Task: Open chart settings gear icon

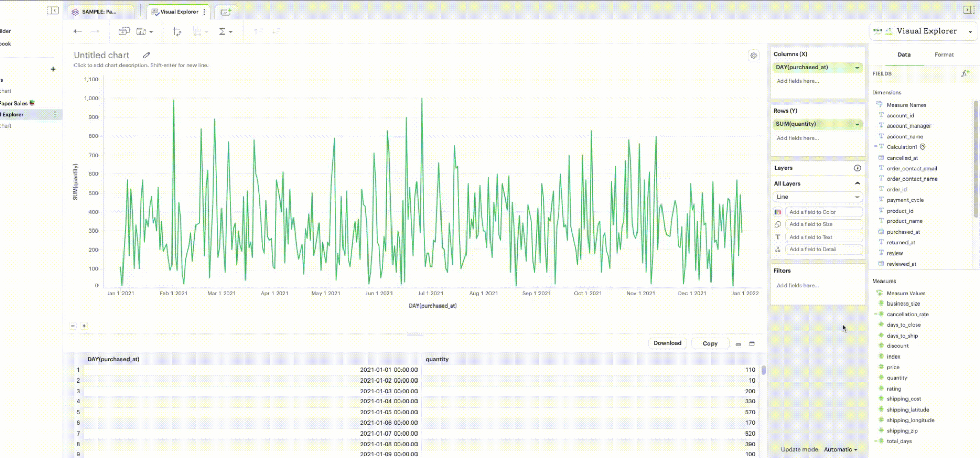Action: [753, 56]
